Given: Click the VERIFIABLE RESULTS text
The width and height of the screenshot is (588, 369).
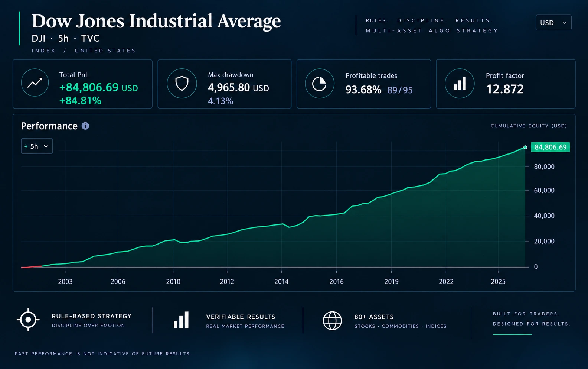Looking at the screenshot, I should click(241, 317).
